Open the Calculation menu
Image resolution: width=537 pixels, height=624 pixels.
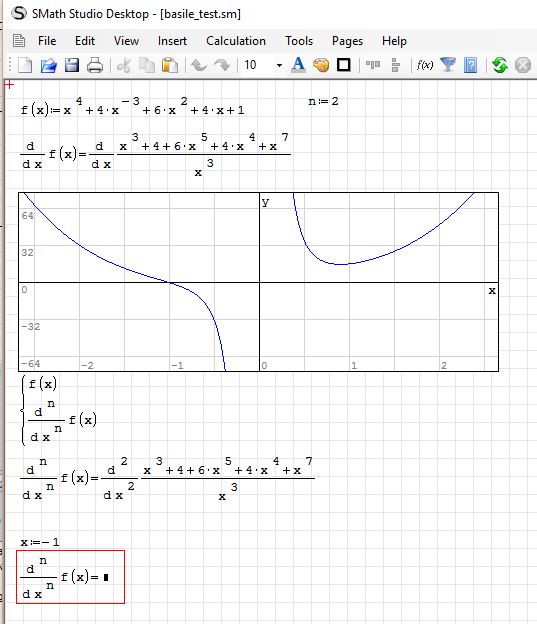(x=236, y=41)
